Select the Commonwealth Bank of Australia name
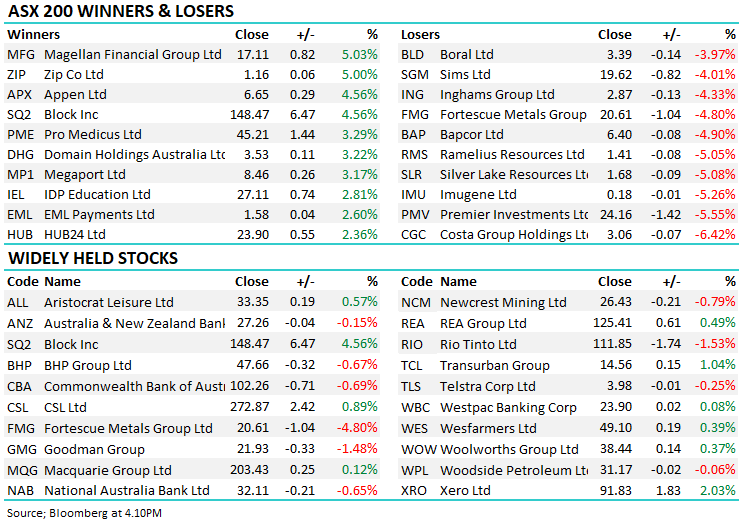This screenshot has width=743, height=523. [x=135, y=386]
